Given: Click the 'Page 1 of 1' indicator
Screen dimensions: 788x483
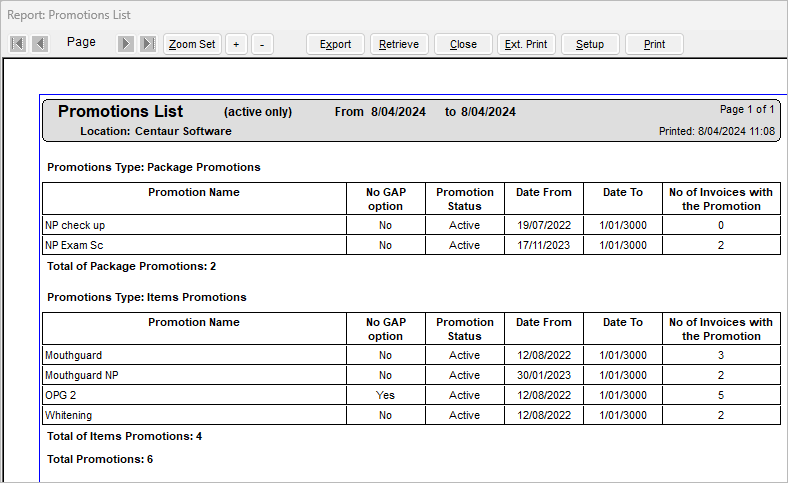Looking at the screenshot, I should (747, 109).
